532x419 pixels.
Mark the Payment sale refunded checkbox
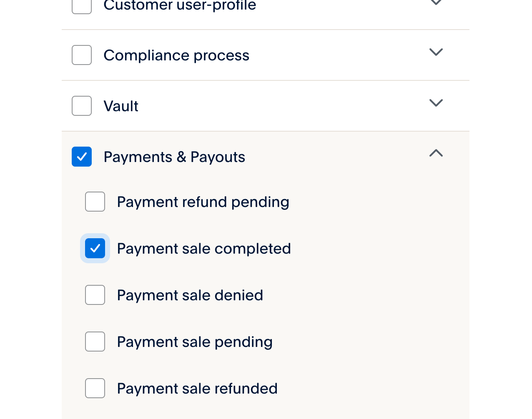tap(95, 388)
